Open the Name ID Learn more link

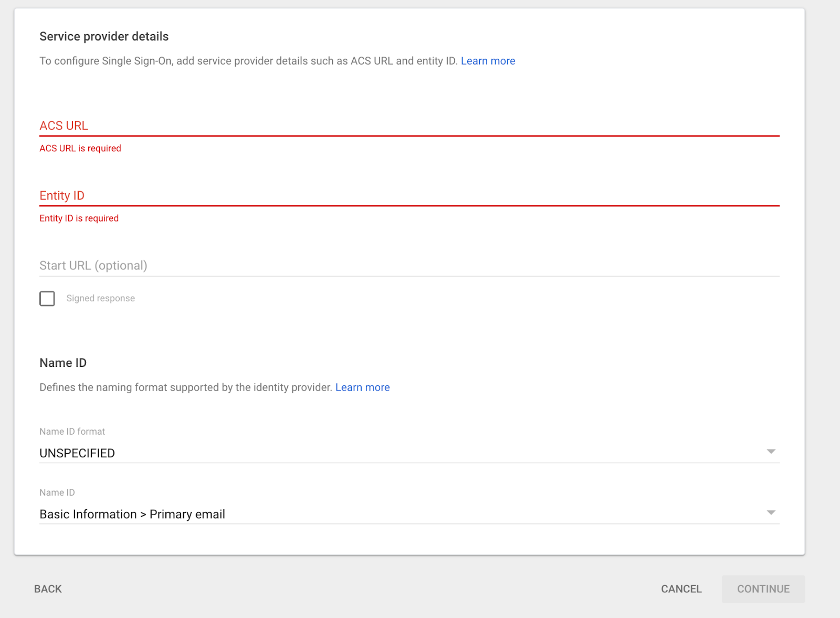coord(362,387)
